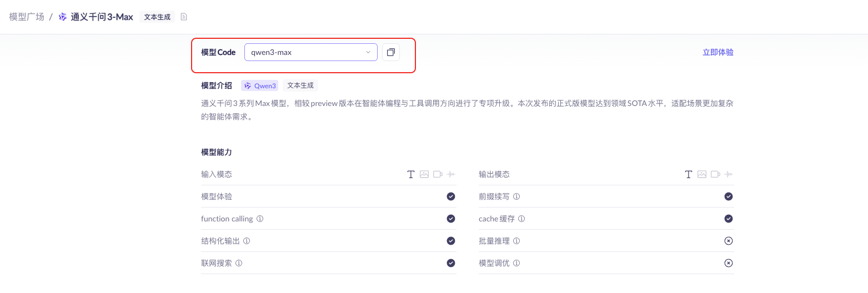Image resolution: width=868 pixels, height=293 pixels.
Task: Click the 前缀续写 label
Action: pyautogui.click(x=494, y=196)
